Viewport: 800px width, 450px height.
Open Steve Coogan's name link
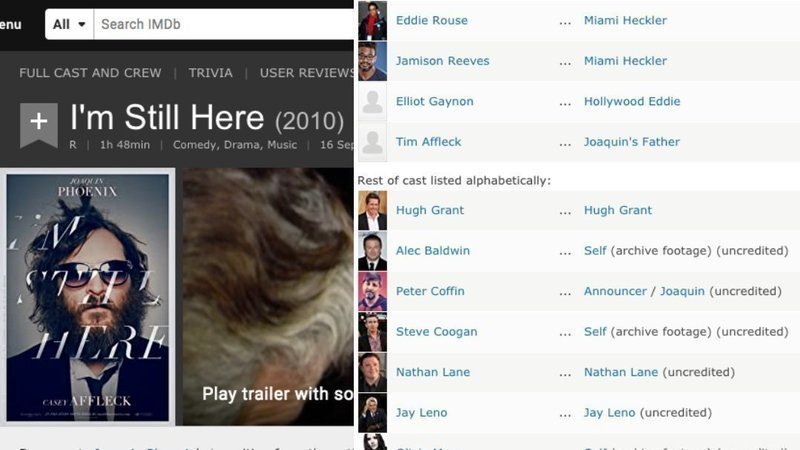pyautogui.click(x=436, y=332)
